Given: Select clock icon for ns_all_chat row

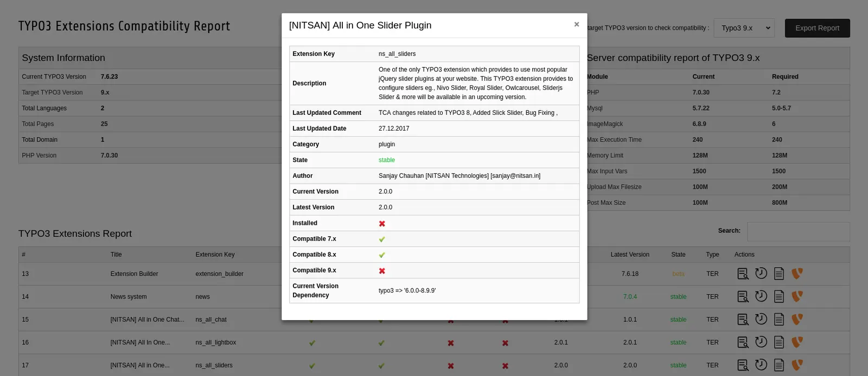Looking at the screenshot, I should tap(761, 319).
